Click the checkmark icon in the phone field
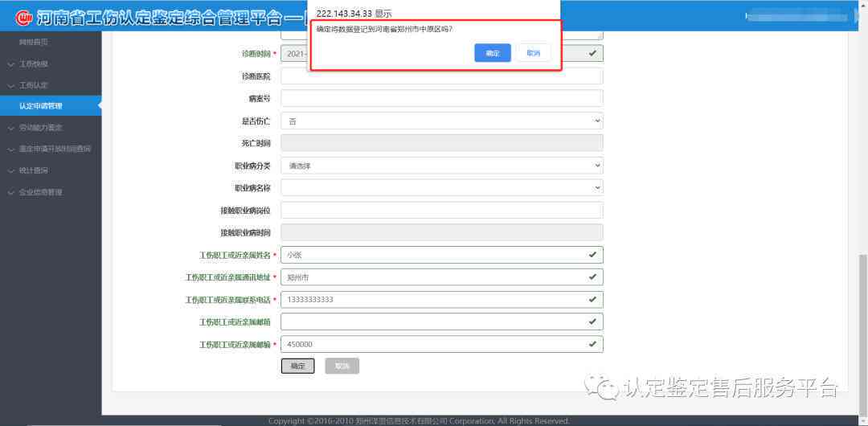868x426 pixels. [592, 299]
